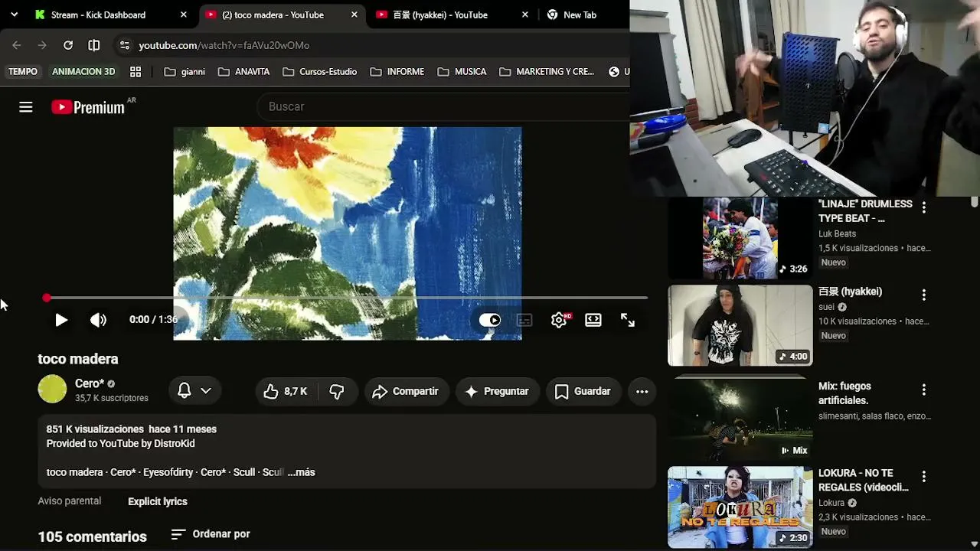Close the Kick Dashboard tab
The width and height of the screenshot is (980, 551).
click(x=184, y=15)
